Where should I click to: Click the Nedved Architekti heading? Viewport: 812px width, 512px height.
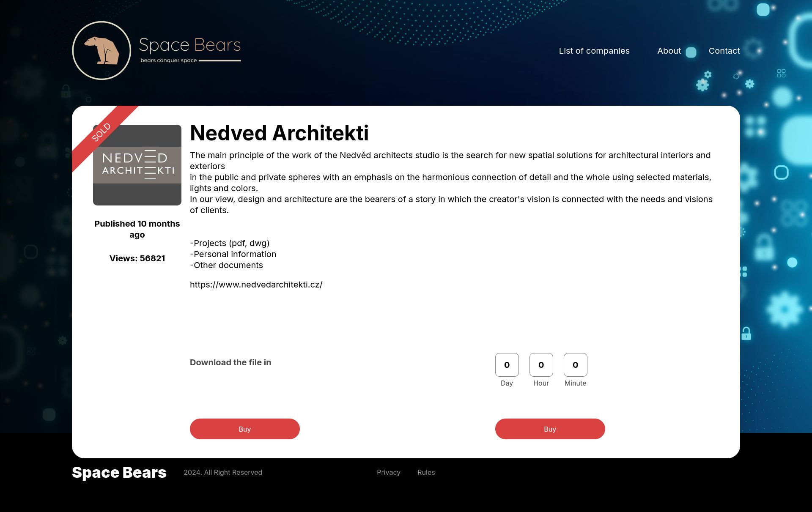click(x=279, y=133)
